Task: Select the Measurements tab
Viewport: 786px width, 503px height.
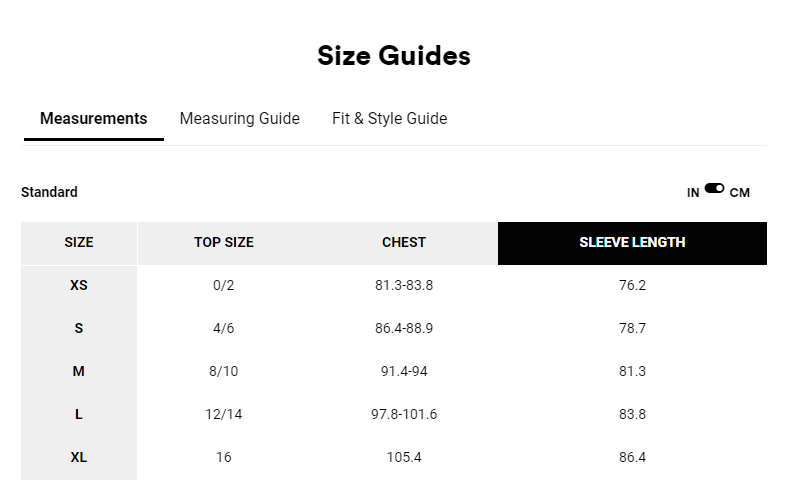Action: (94, 118)
